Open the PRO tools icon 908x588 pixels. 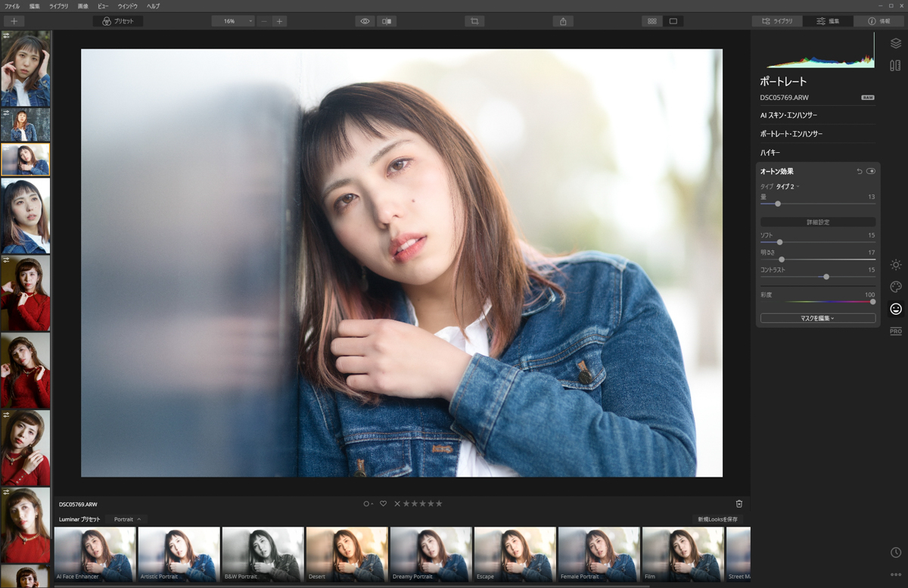(896, 331)
